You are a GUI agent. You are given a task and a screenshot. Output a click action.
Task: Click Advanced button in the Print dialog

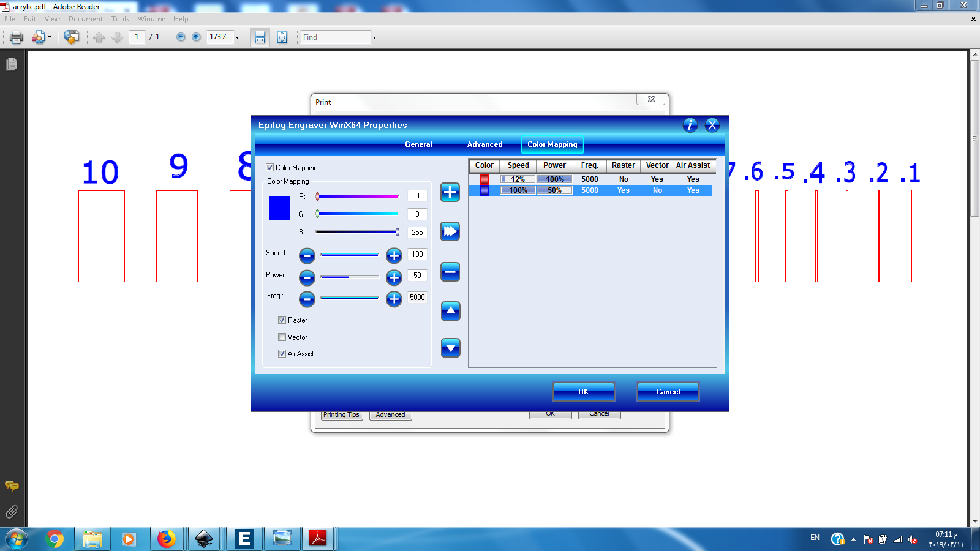tap(391, 415)
